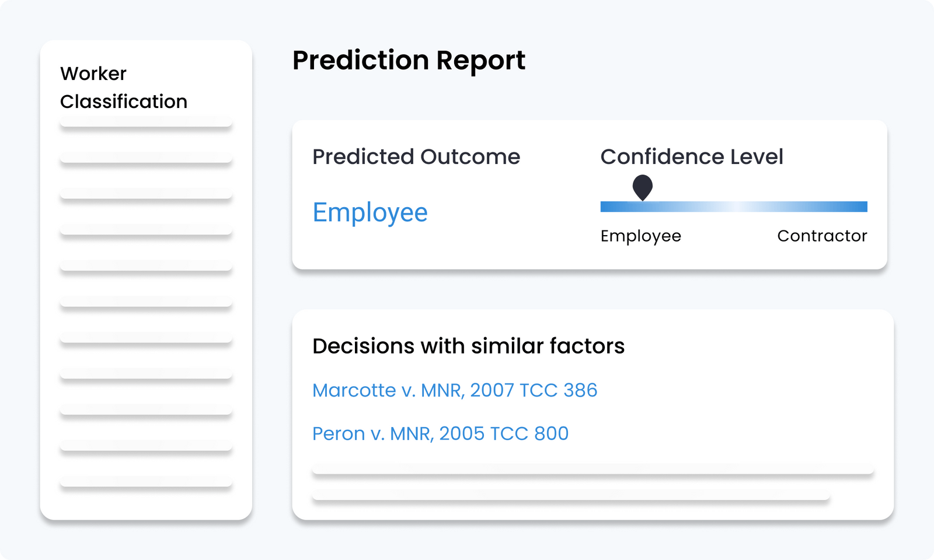Click the Predicted Outcome heading
Image resolution: width=934 pixels, height=560 pixels.
tap(416, 156)
